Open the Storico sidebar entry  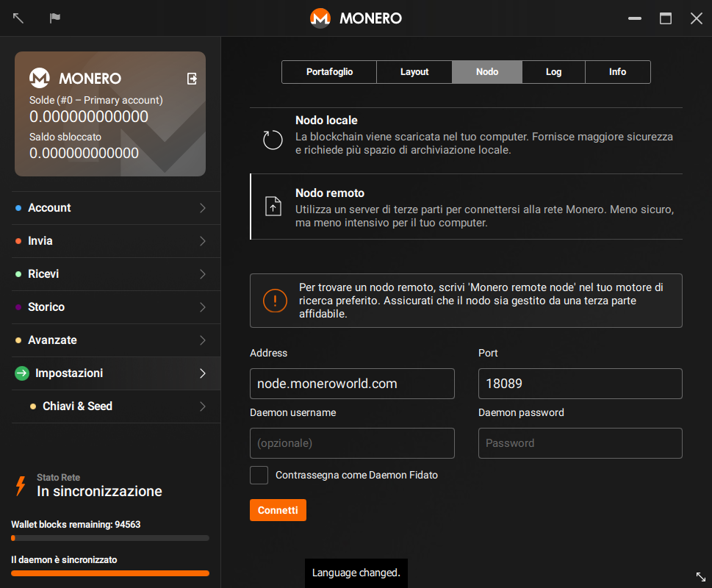tap(116, 307)
